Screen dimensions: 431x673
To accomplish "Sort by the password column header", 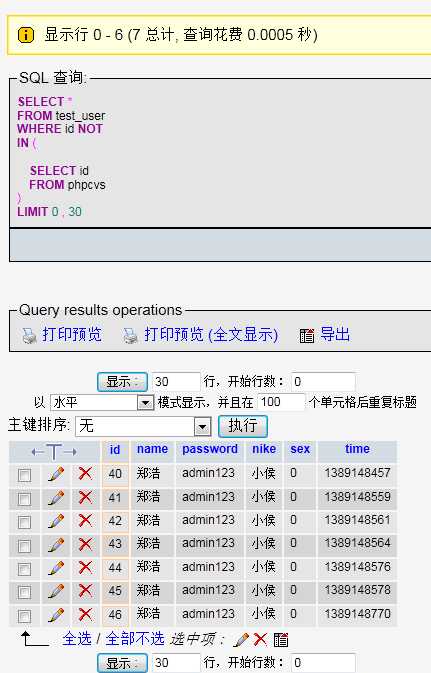I will pos(210,449).
